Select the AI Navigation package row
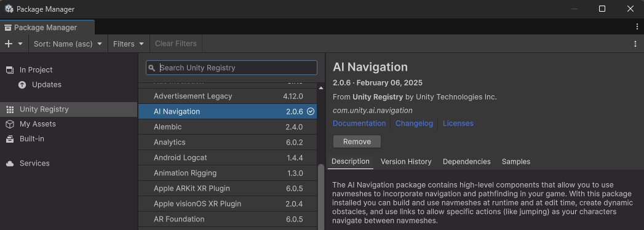The height and width of the screenshot is (230, 644). (228, 111)
